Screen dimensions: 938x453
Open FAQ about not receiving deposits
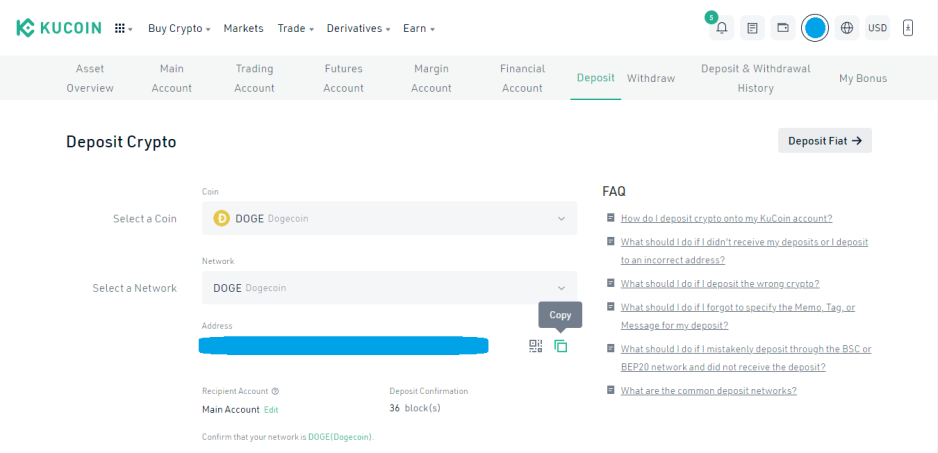[744, 251]
